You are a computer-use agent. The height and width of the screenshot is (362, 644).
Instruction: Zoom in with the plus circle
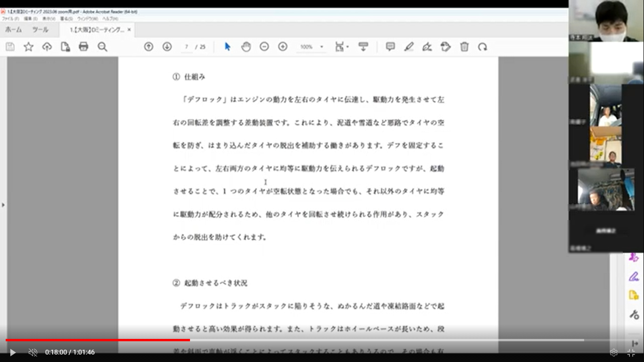tap(283, 47)
